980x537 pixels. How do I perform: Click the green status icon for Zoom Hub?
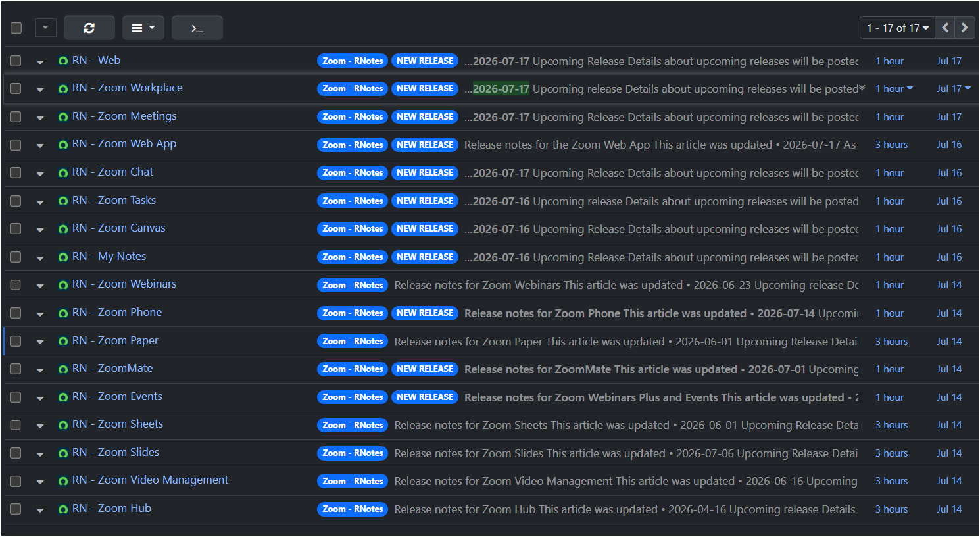[63, 509]
